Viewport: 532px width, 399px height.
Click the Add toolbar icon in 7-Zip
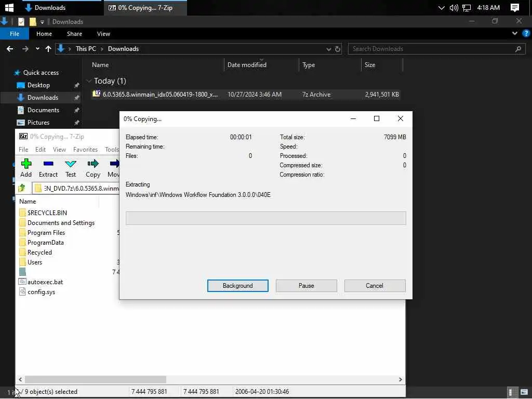[26, 168]
